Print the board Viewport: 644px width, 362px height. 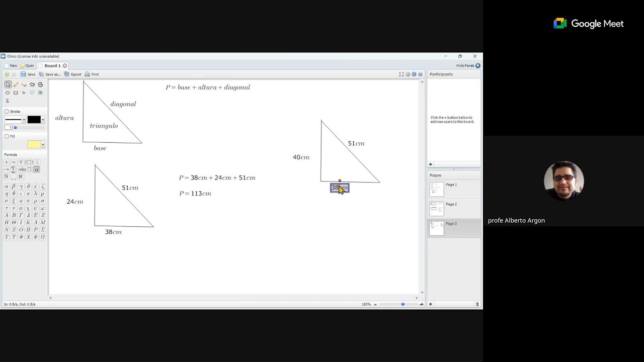pos(92,74)
